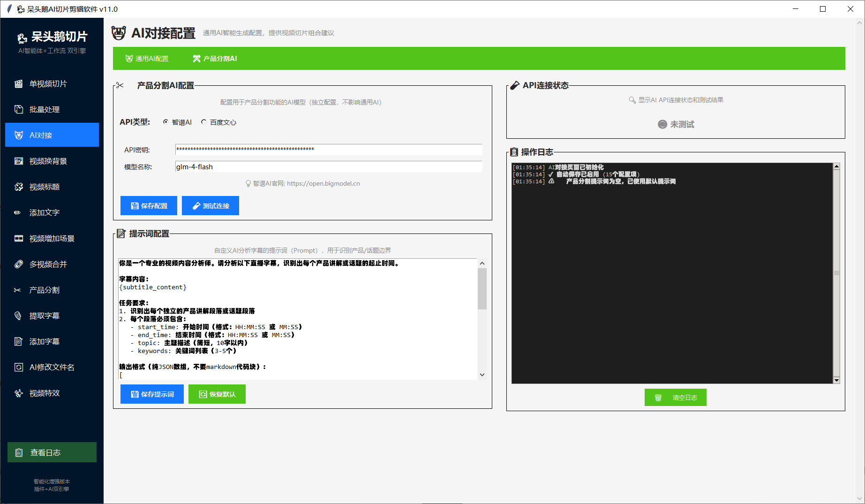Open the 视频标题 sidebar page
This screenshot has height=504, width=865.
click(x=44, y=187)
